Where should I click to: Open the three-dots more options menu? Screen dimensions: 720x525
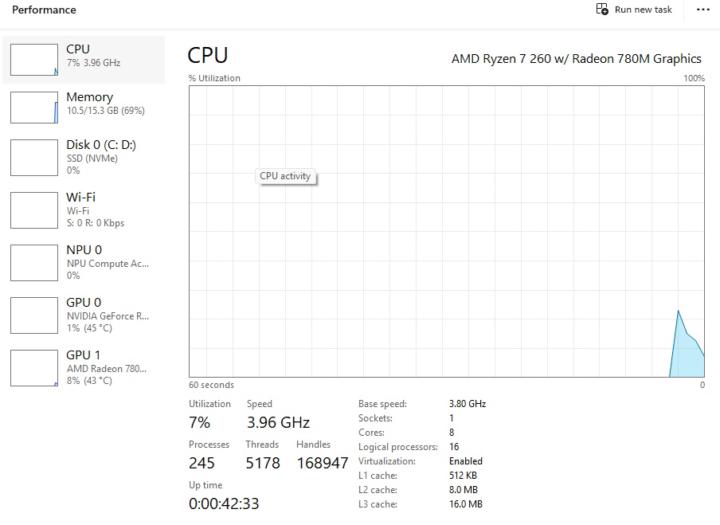(x=702, y=9)
